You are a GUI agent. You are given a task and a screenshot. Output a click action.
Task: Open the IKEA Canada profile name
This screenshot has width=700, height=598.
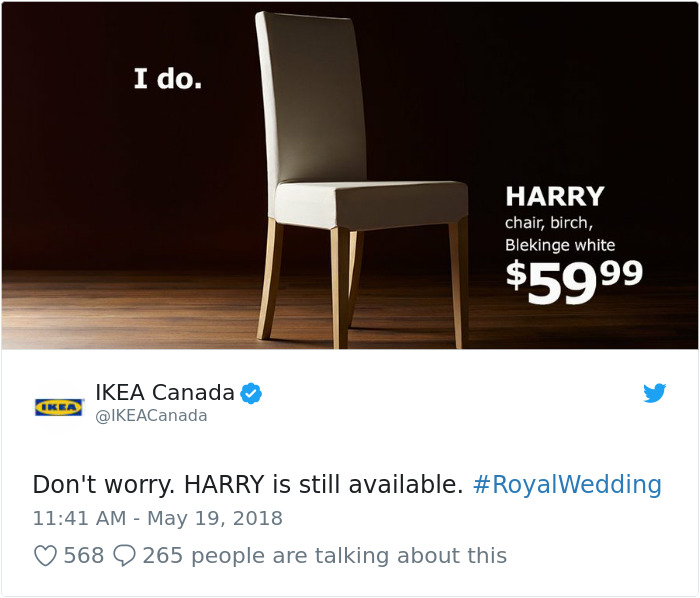pyautogui.click(x=165, y=392)
